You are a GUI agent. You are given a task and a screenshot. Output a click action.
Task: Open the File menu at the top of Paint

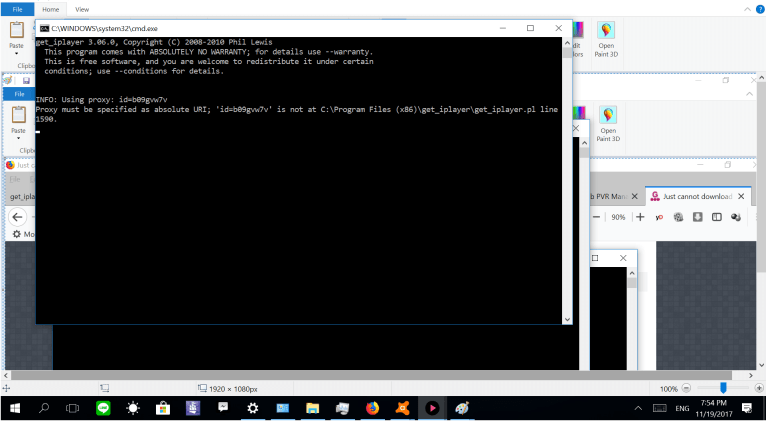click(16, 9)
